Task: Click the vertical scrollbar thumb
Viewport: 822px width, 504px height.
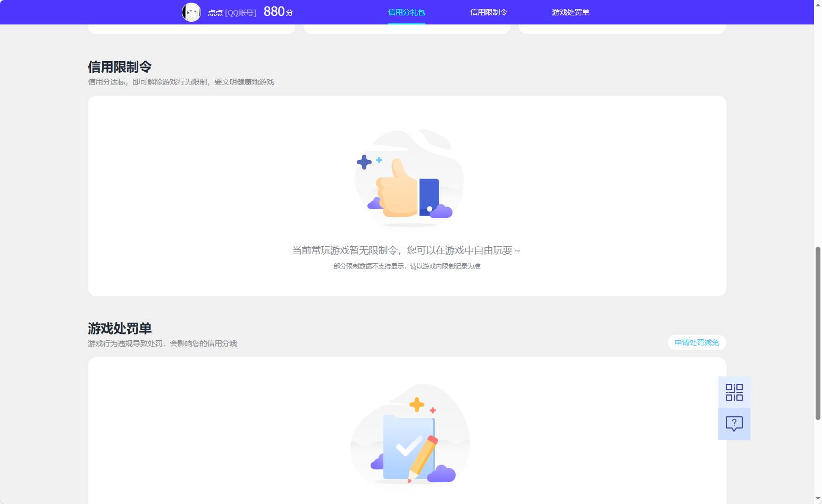Action: click(818, 333)
